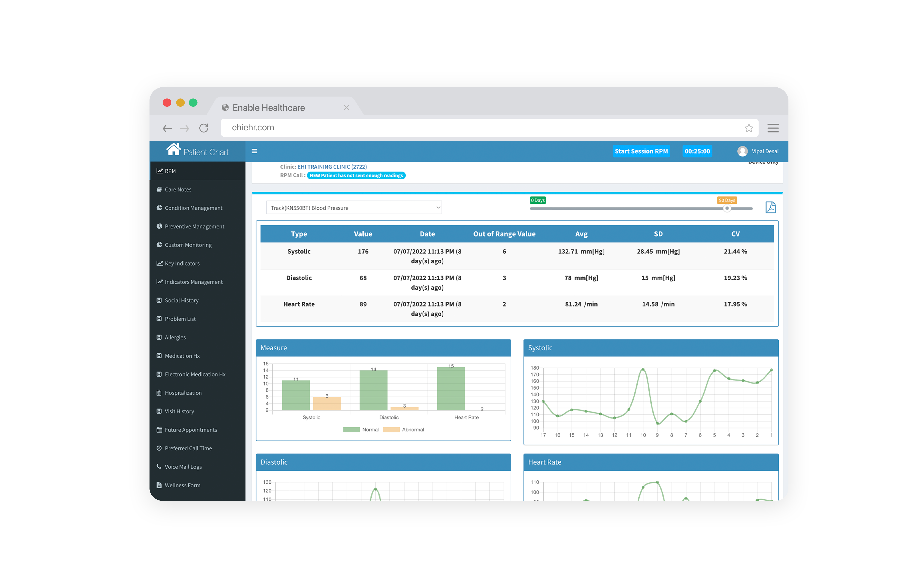Screen dimensions: 920x588
Task: Click the calendar icon beside Future Appointments
Action: click(159, 429)
